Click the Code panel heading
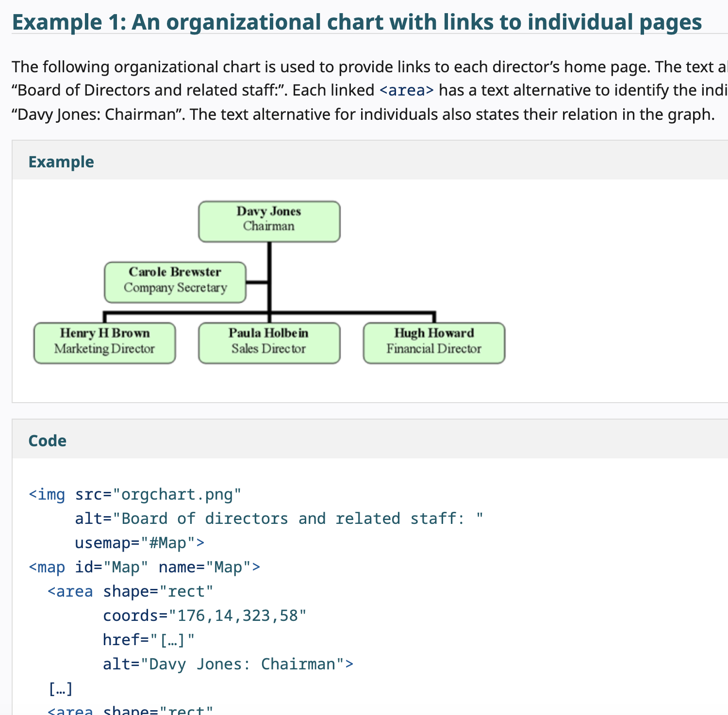728x715 pixels. (48, 440)
